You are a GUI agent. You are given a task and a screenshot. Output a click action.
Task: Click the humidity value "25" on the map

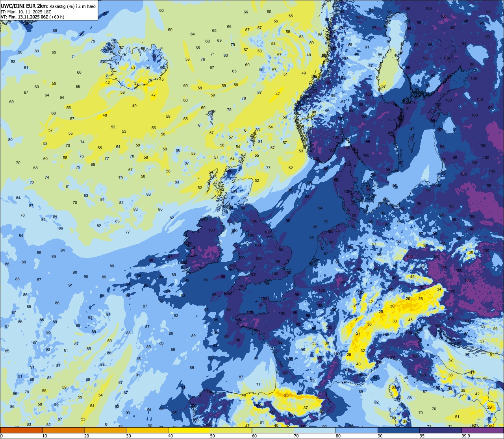[381, 312]
